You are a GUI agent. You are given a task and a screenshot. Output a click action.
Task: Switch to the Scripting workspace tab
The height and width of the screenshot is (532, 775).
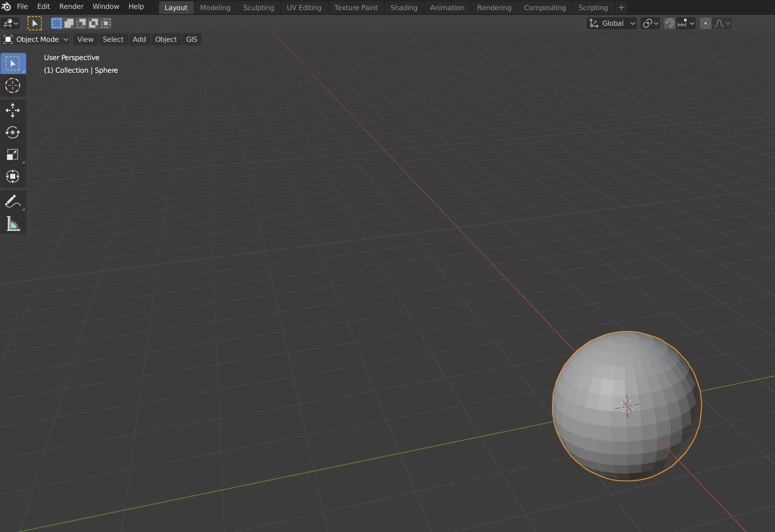coord(593,8)
